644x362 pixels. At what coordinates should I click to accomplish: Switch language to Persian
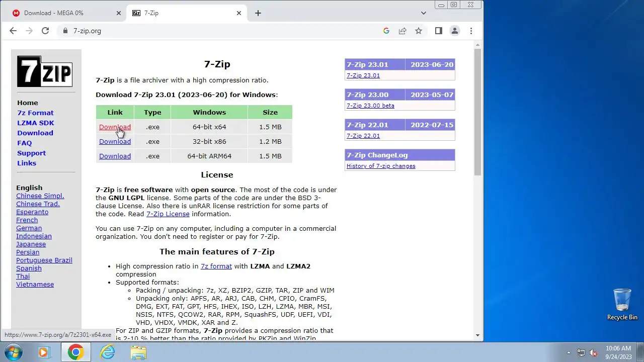(28, 252)
